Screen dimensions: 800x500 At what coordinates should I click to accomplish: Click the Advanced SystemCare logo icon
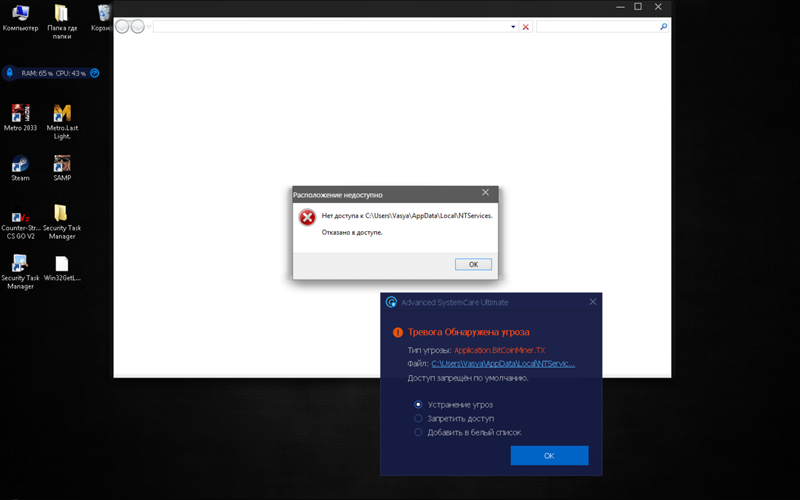pos(391,302)
